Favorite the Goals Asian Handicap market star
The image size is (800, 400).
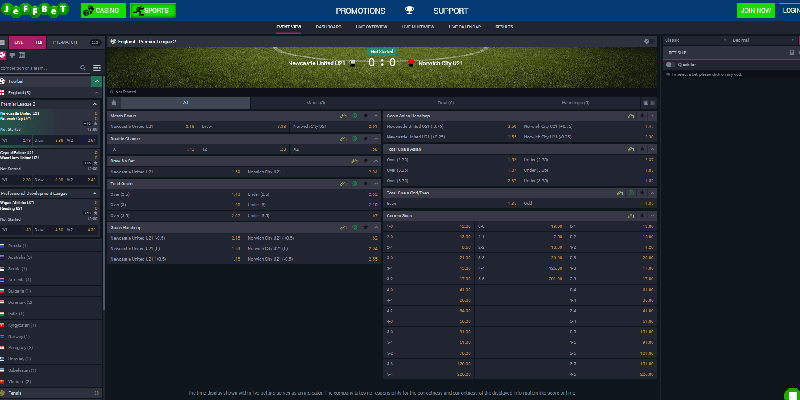click(x=642, y=116)
